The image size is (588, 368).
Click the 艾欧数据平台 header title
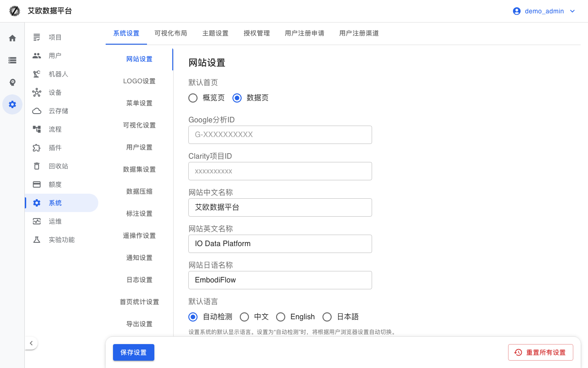point(50,11)
